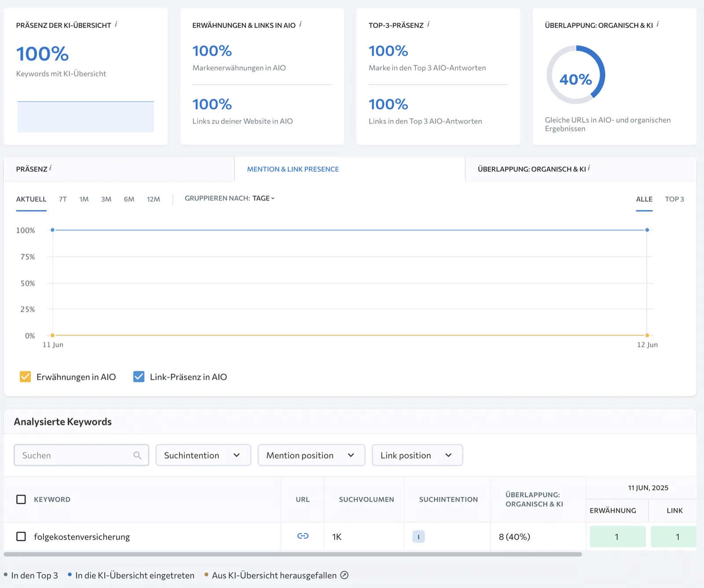Open the Link position dropdown

(417, 455)
